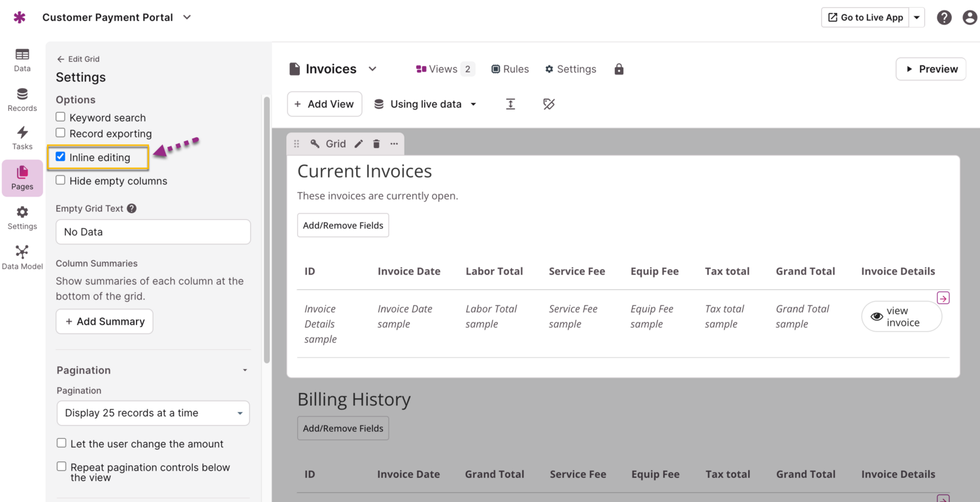Click the Preview button
The image size is (980, 502).
point(930,69)
